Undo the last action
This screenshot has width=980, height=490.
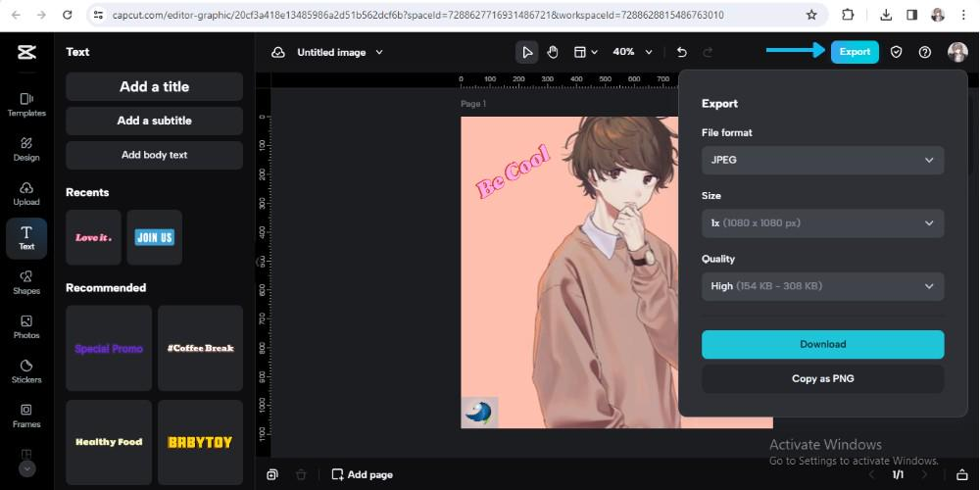(682, 53)
